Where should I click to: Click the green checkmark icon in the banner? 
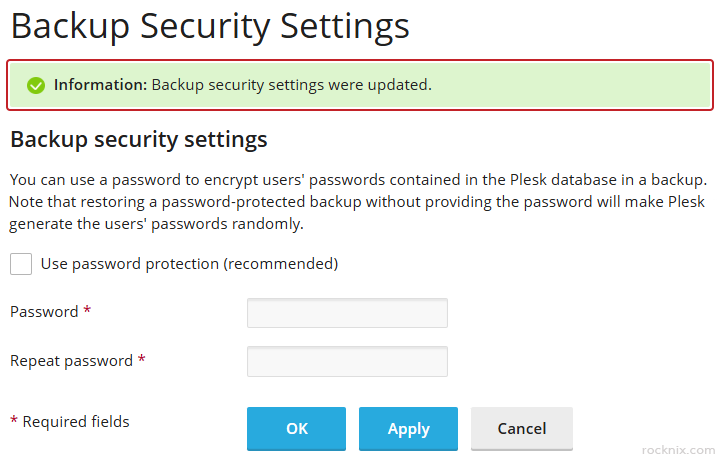coord(36,86)
